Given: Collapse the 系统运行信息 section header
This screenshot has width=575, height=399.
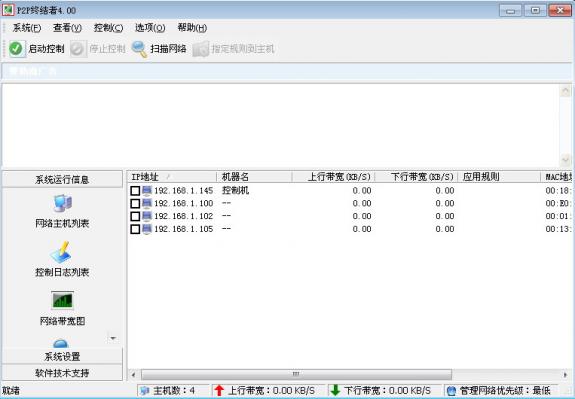Looking at the screenshot, I should (62, 179).
